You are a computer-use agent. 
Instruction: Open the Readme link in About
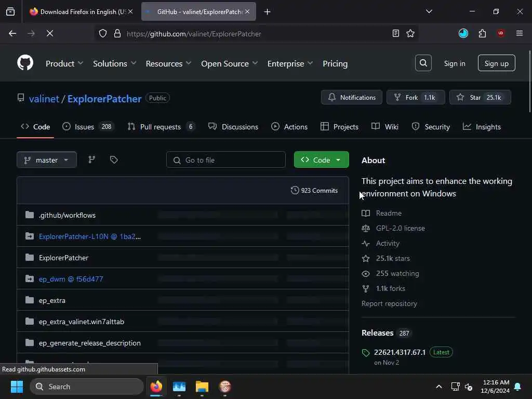389,213
